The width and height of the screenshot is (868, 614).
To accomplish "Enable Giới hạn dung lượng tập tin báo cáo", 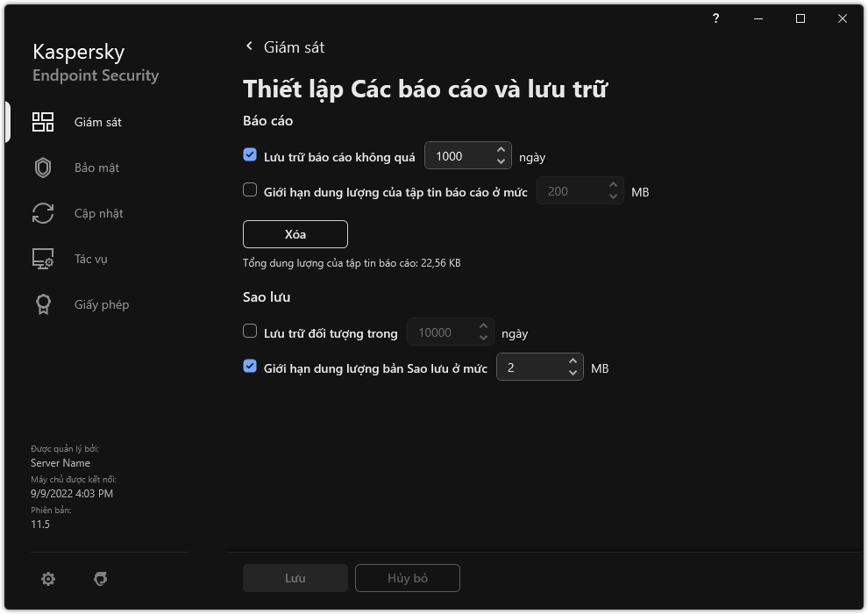I will click(250, 190).
